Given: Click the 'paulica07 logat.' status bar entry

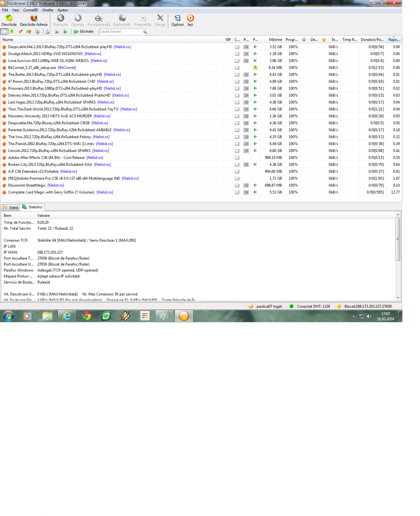Looking at the screenshot, I should point(265,306).
